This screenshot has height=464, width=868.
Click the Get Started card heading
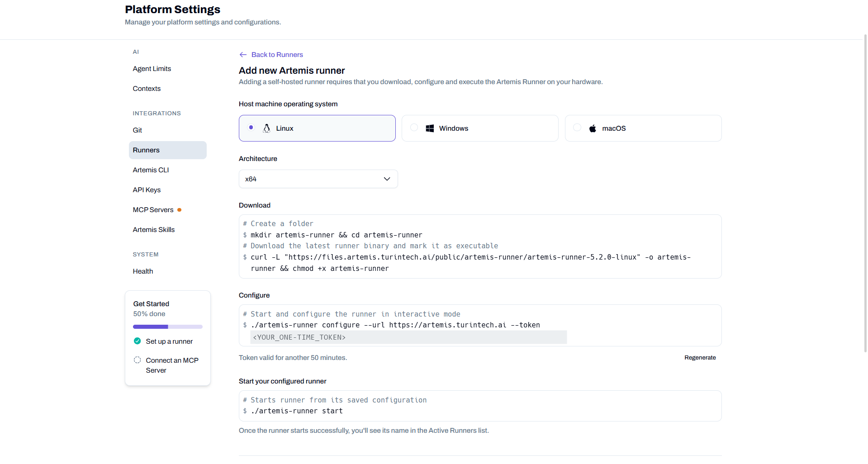151,304
